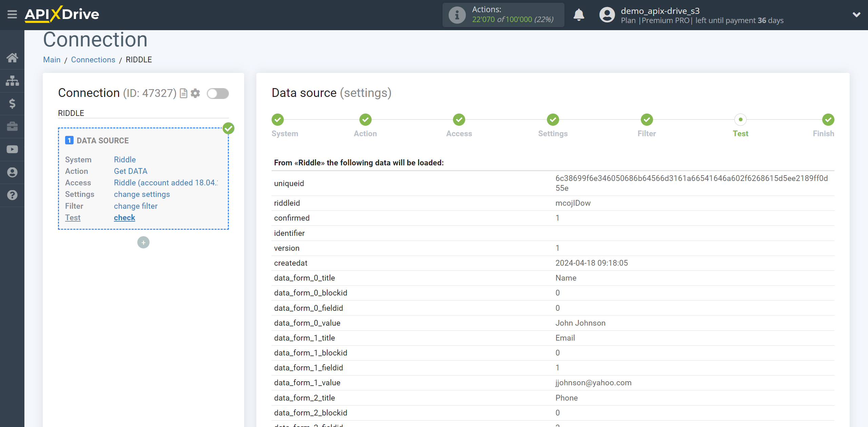868x427 pixels.
Task: Click the change settings link
Action: (141, 194)
